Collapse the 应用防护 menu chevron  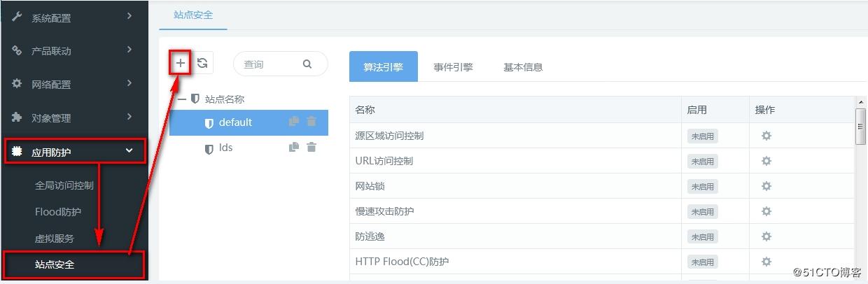pyautogui.click(x=129, y=150)
